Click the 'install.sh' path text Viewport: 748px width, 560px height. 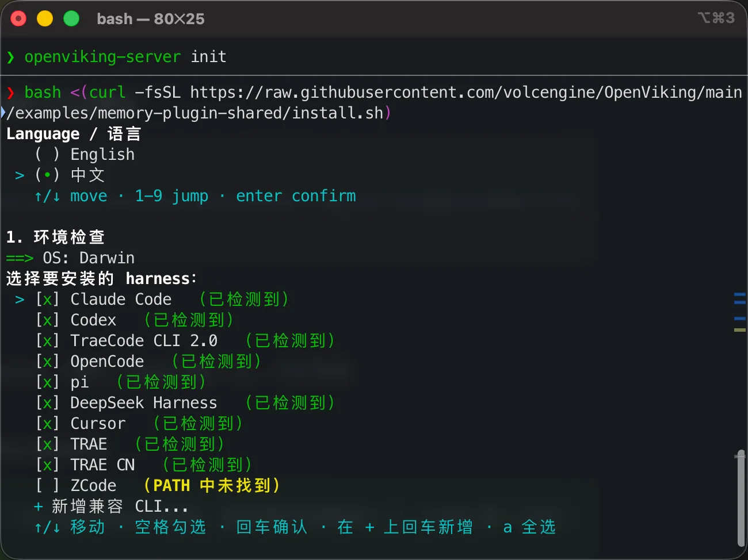point(338,113)
